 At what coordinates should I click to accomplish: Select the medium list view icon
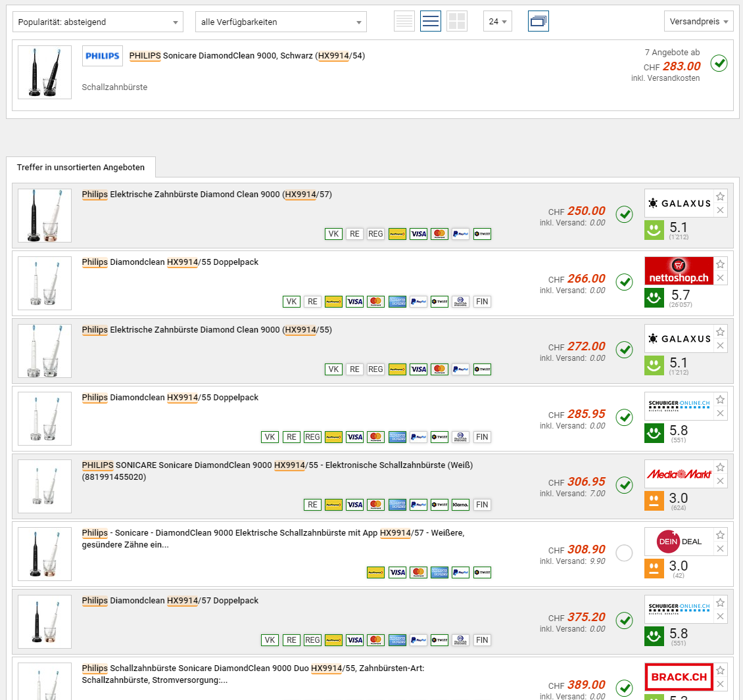(x=431, y=21)
